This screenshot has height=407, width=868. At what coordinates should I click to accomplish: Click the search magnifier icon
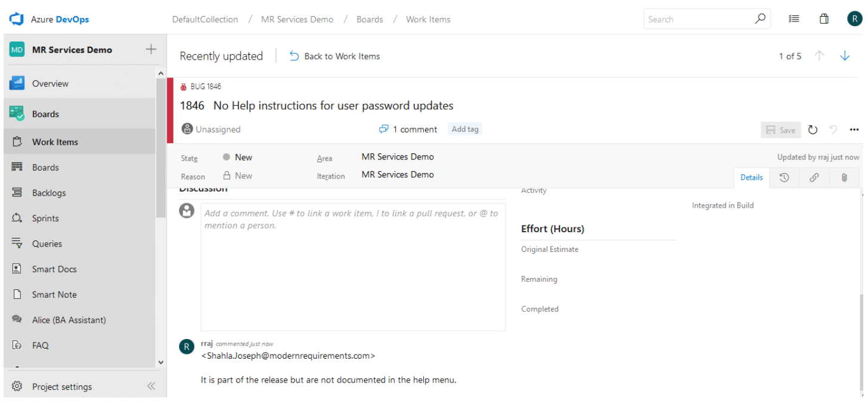[760, 18]
